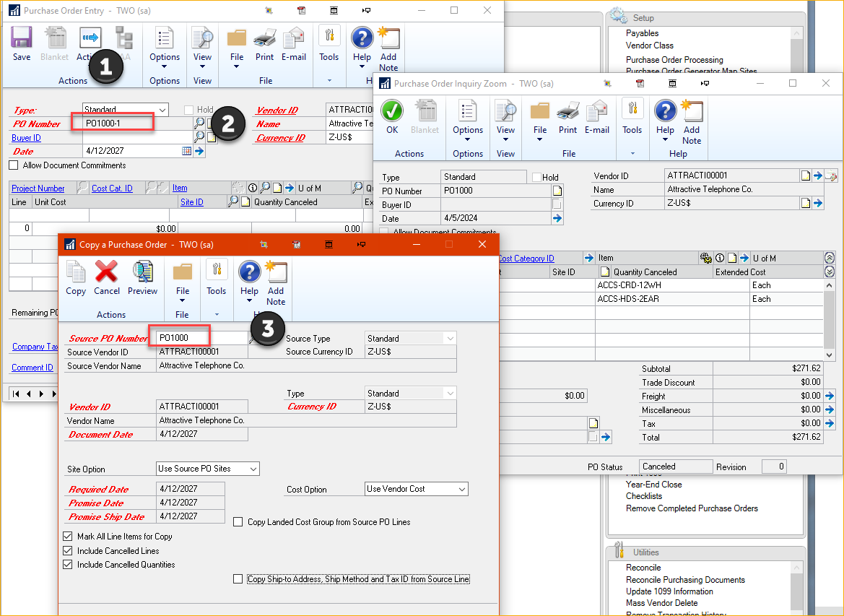This screenshot has width=844, height=616.
Task: Click the Buyer ID link in Purchase Order Entry
Action: (x=27, y=138)
